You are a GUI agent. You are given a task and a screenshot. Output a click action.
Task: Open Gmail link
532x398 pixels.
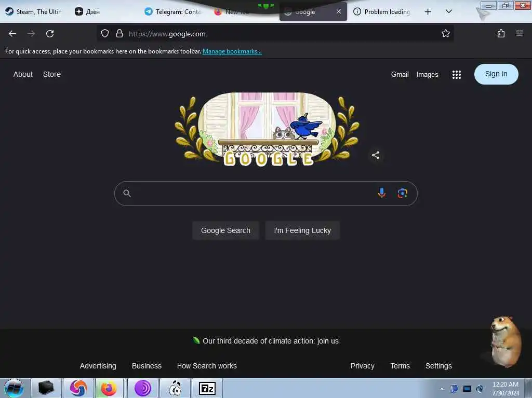click(400, 74)
